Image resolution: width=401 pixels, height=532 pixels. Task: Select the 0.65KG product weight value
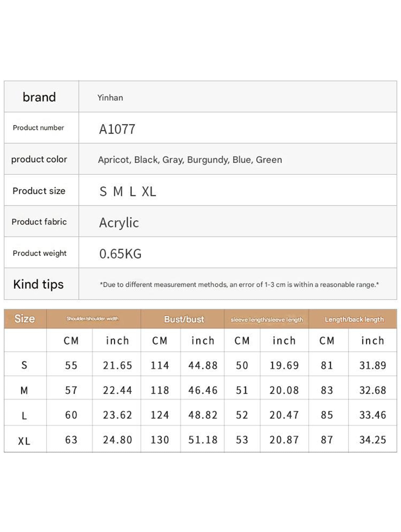(x=120, y=254)
